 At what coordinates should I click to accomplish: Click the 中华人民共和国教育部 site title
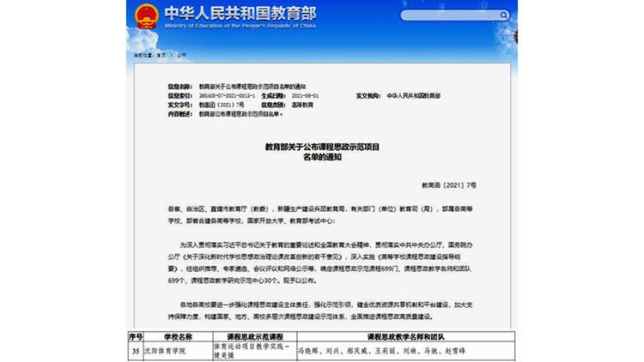(x=240, y=13)
